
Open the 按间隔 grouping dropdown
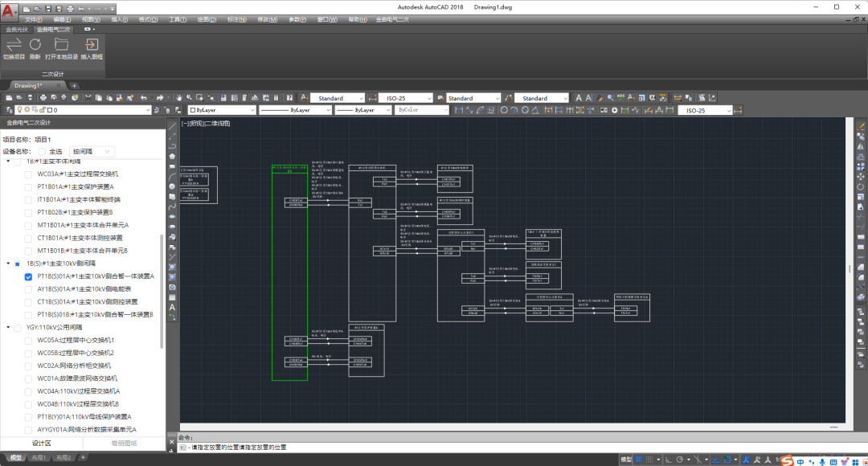[92, 151]
